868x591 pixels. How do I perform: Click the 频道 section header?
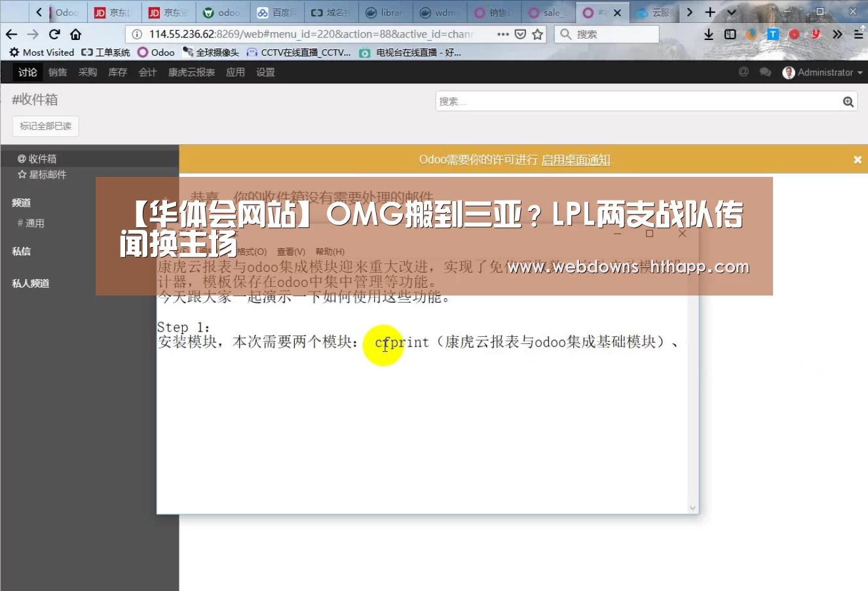coord(22,202)
